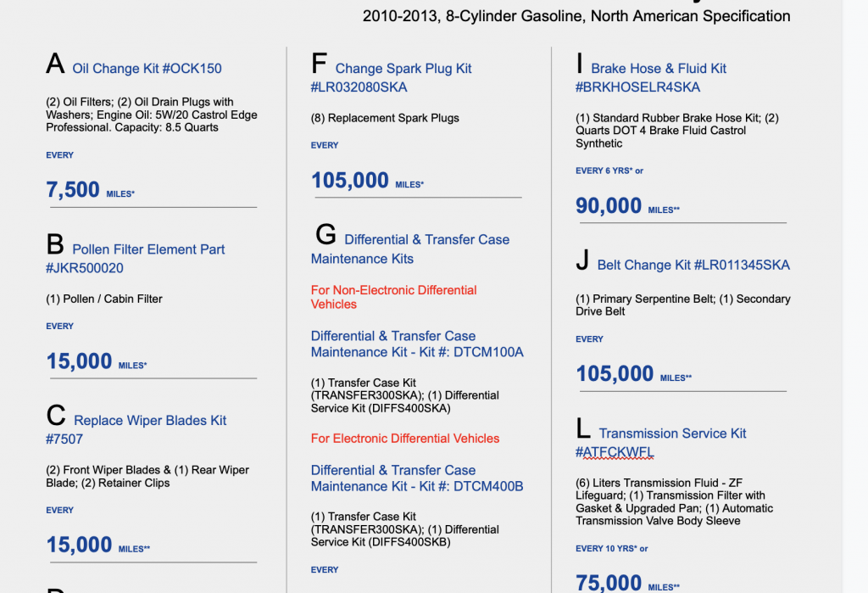Click the 15,000 miles interval under Pollen Filter
The width and height of the screenshot is (868, 593).
click(97, 361)
